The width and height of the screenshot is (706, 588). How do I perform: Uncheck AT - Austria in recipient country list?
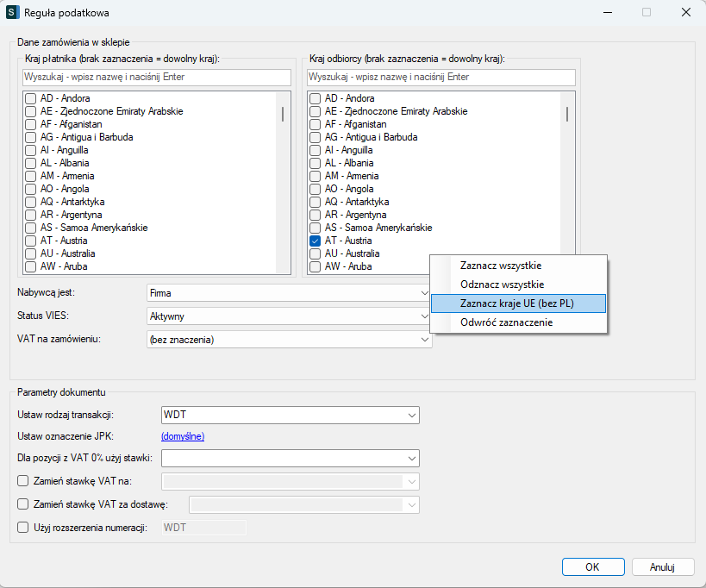315,241
